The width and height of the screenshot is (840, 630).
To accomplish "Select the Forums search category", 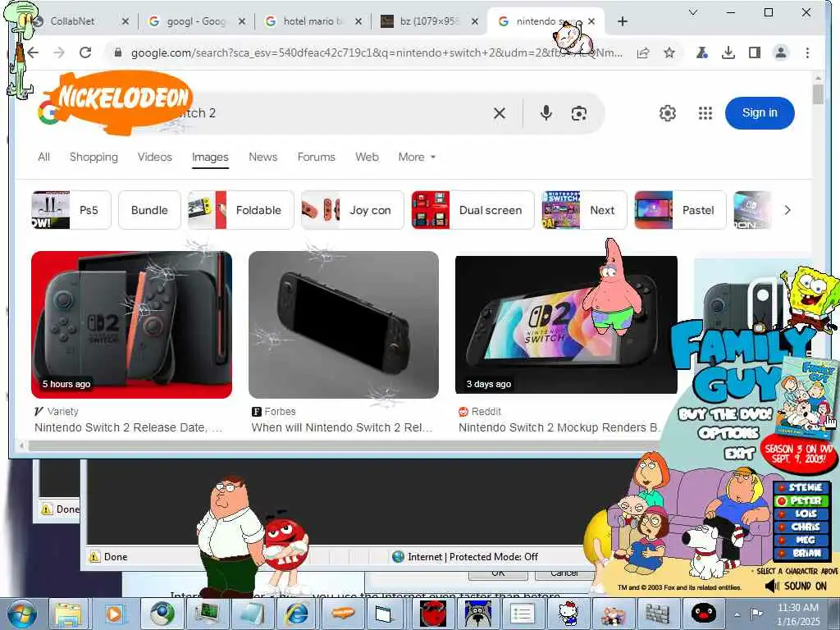I will (316, 157).
